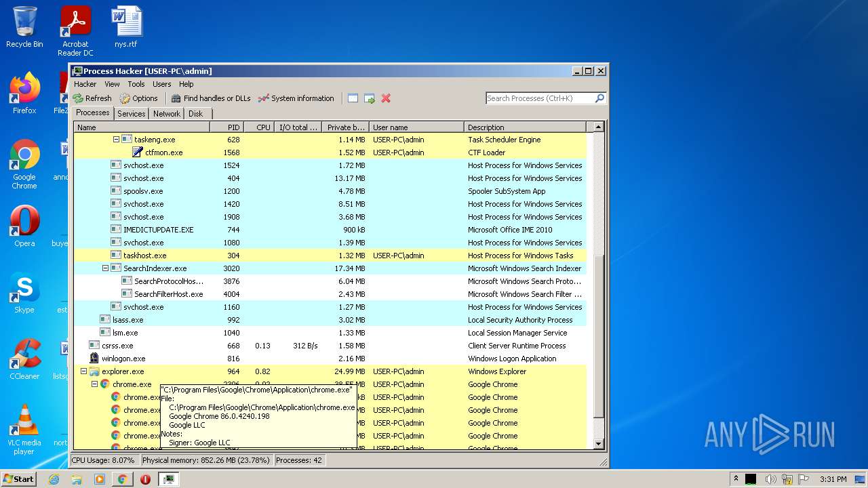Sort by the Private bytes column header

[346, 127]
